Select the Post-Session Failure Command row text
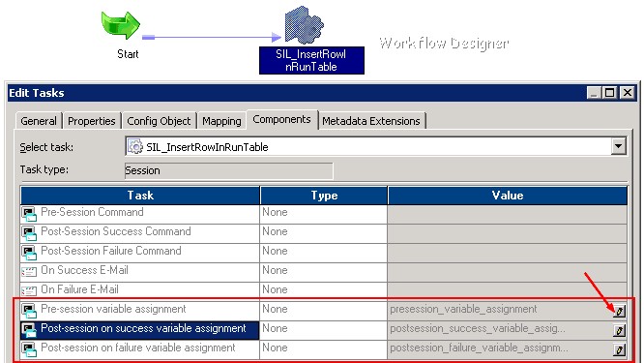The height and width of the screenshot is (363, 644). (x=111, y=251)
